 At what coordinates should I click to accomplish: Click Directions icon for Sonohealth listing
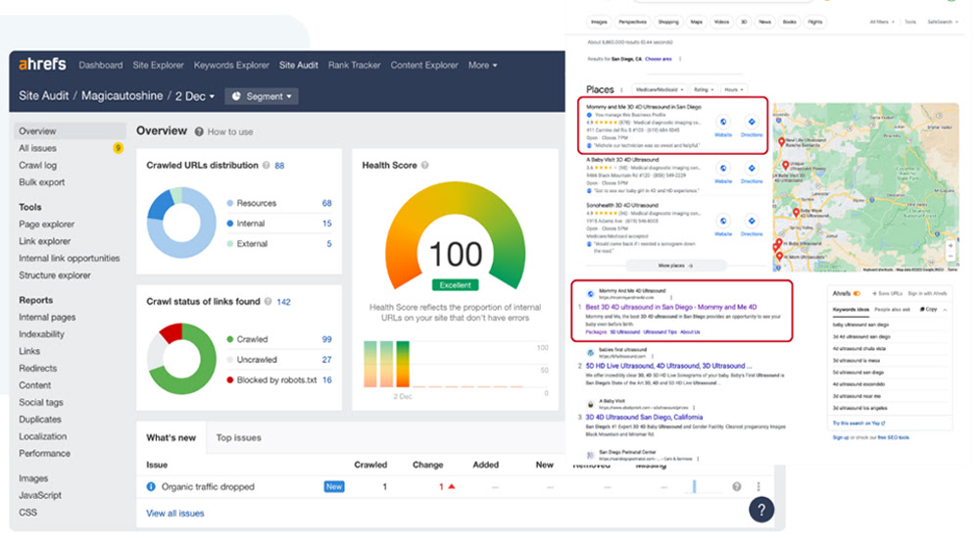(752, 221)
